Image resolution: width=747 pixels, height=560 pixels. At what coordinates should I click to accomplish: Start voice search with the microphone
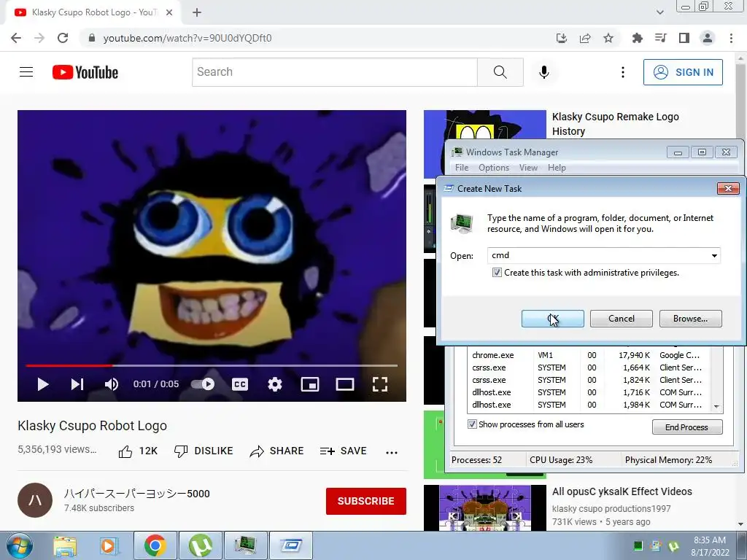pos(544,72)
